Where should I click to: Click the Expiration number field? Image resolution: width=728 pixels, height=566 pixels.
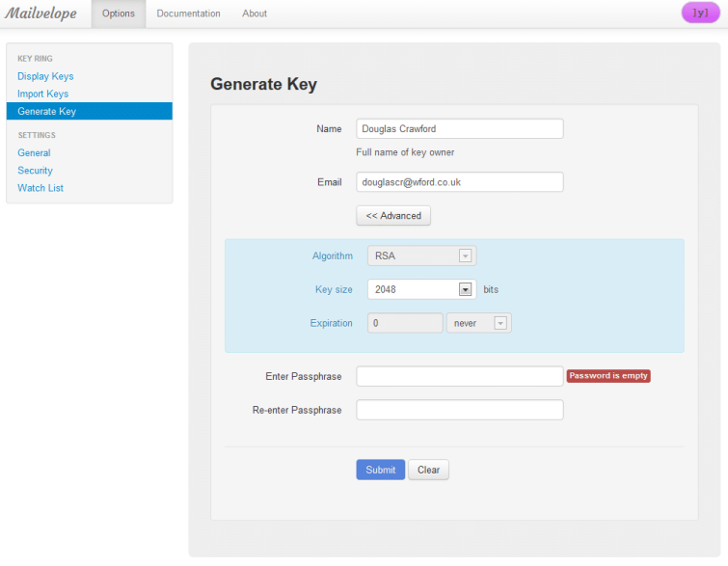[405, 323]
